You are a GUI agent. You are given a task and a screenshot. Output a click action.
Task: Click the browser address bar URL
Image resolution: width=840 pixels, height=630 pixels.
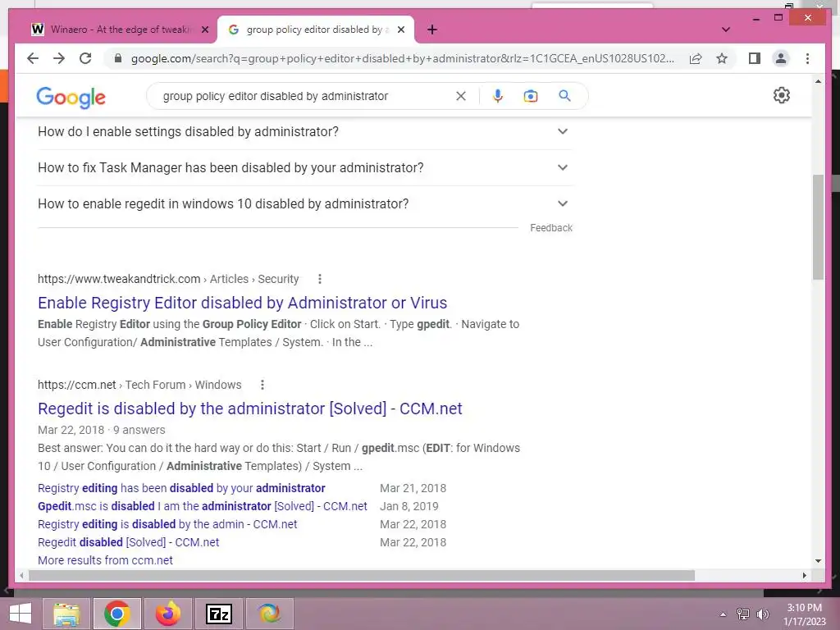[x=402, y=58]
